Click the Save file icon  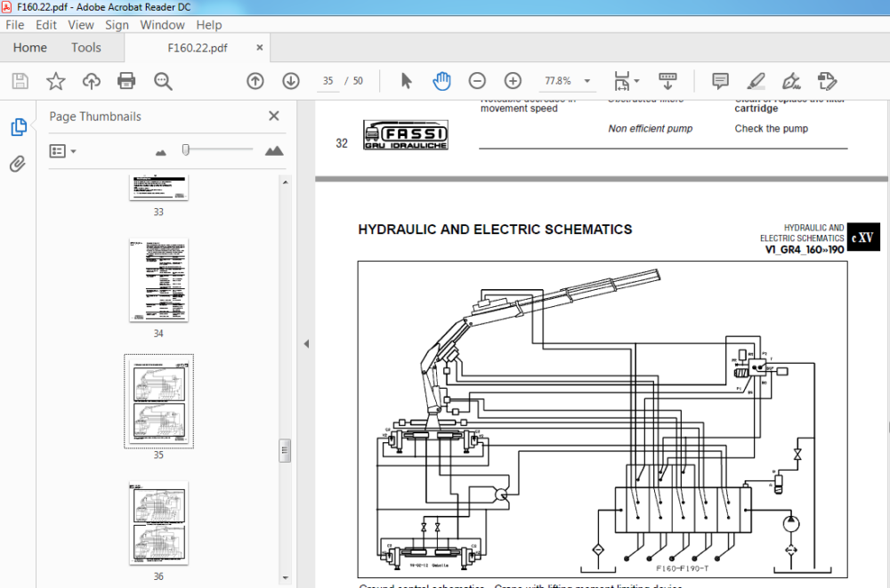tap(20, 81)
